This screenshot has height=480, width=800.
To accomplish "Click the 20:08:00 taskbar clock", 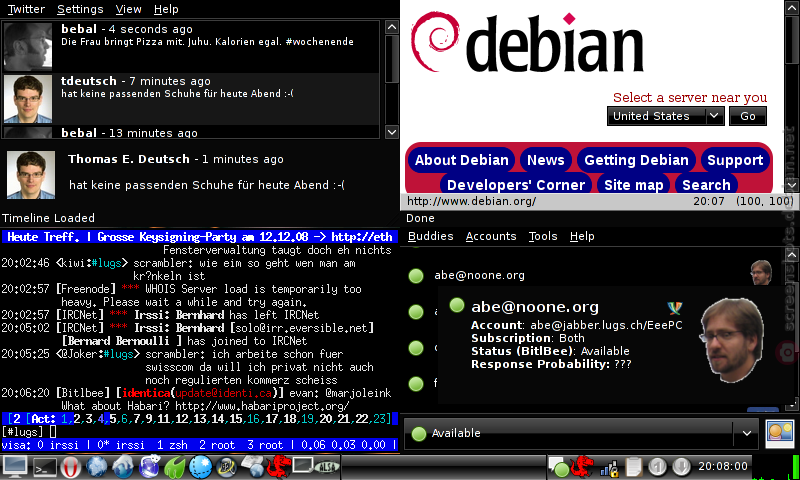I will (x=723, y=466).
